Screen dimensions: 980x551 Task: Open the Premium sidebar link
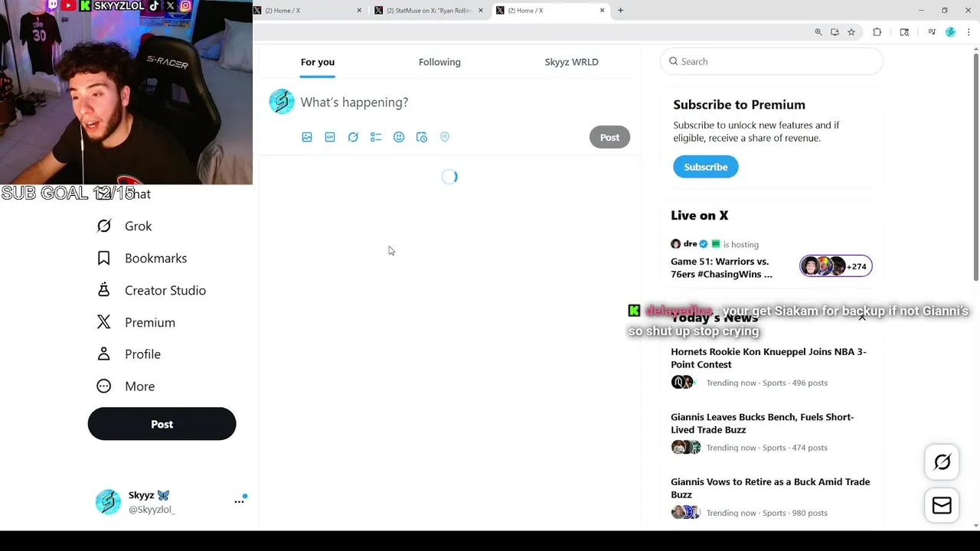click(x=150, y=322)
